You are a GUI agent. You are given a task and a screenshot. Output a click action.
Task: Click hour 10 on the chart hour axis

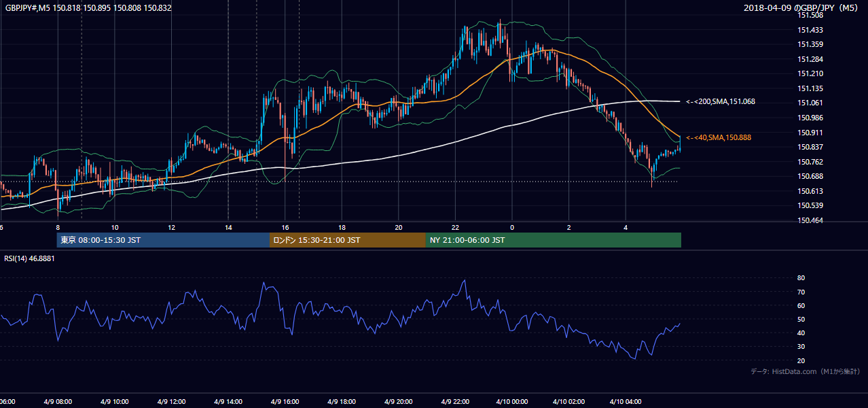pos(115,228)
